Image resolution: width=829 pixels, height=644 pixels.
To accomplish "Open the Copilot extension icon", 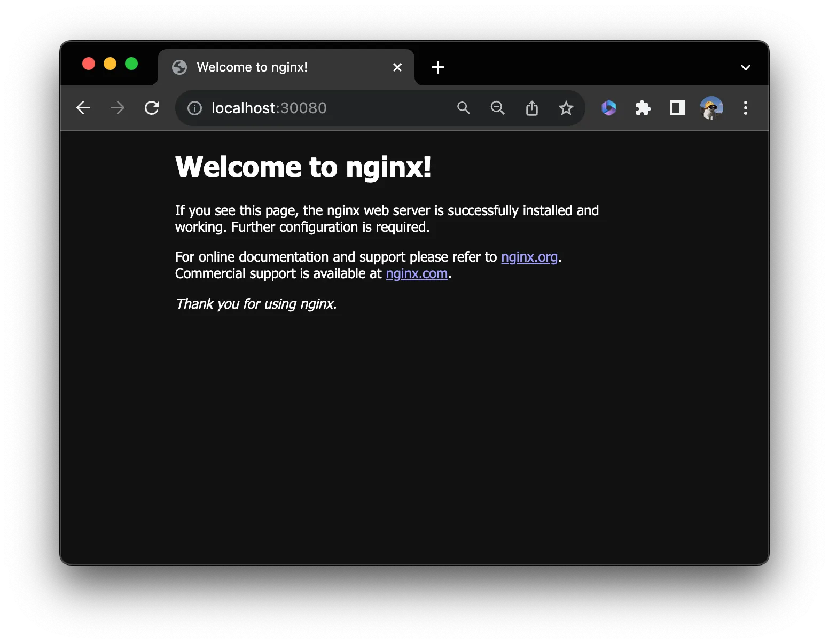I will click(609, 108).
